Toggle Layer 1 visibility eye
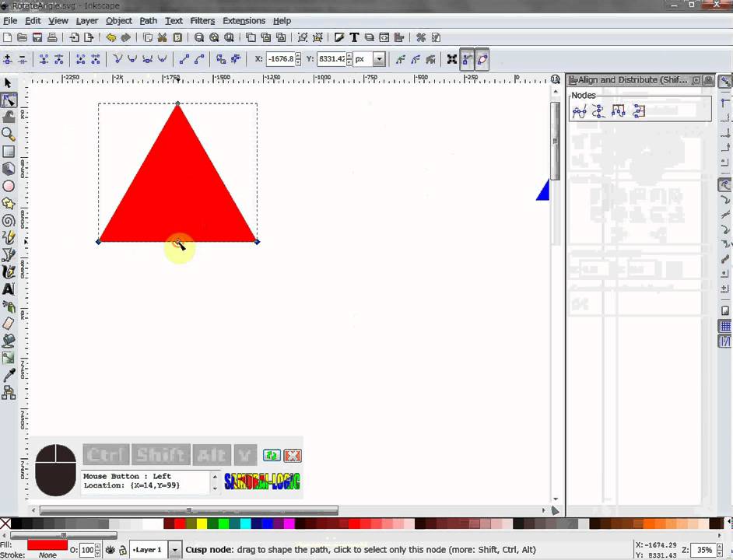This screenshot has width=733, height=560. click(110, 550)
